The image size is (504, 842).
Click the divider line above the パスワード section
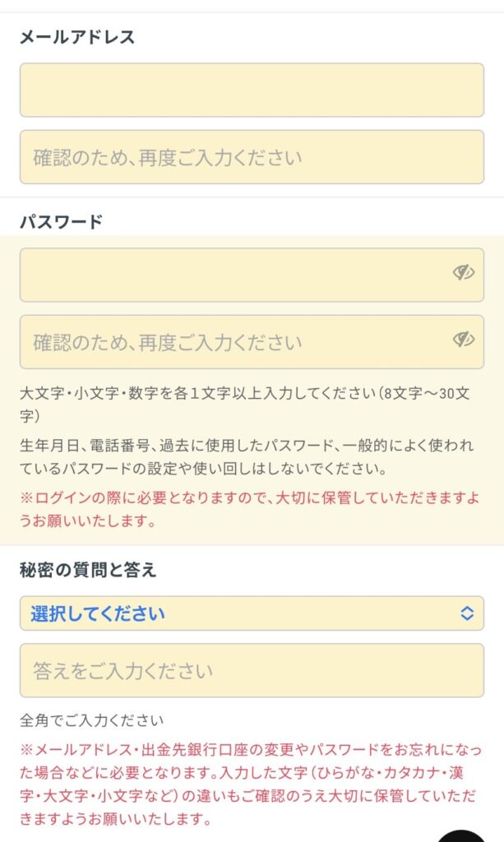tap(252, 197)
